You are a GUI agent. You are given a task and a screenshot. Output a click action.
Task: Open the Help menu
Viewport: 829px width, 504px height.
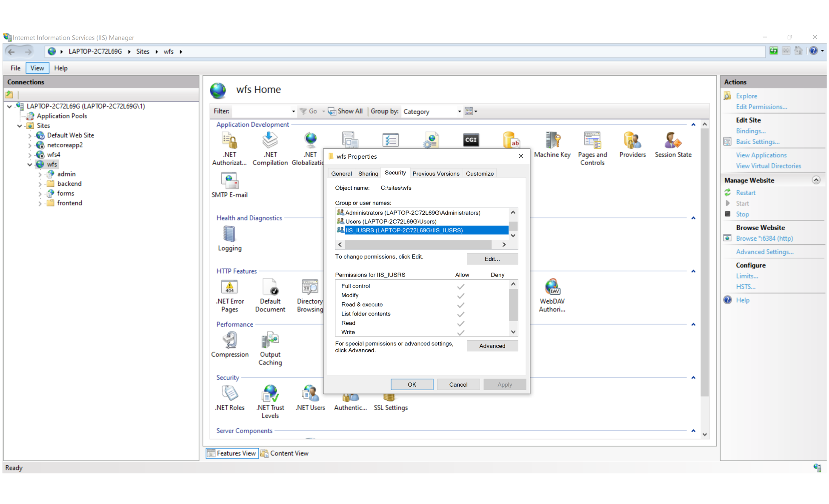[60, 68]
